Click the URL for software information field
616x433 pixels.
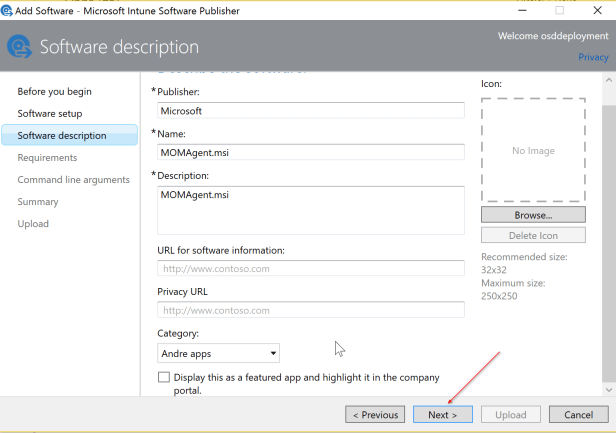[311, 268]
